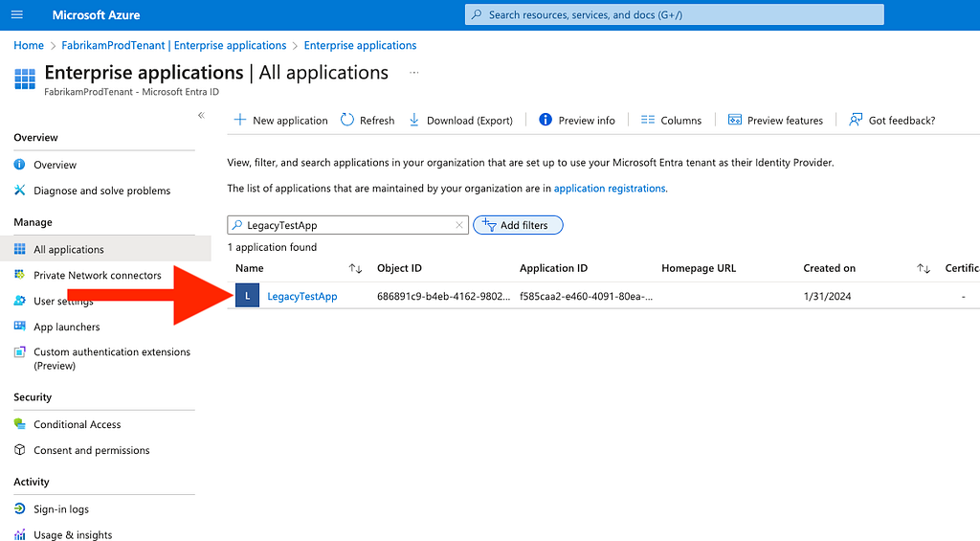Click the LegacyTestApp blue L tile icon

(x=248, y=295)
